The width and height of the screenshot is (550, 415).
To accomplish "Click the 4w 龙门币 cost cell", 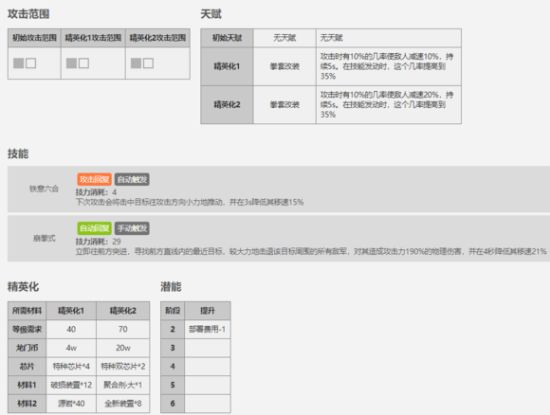I will (71, 348).
